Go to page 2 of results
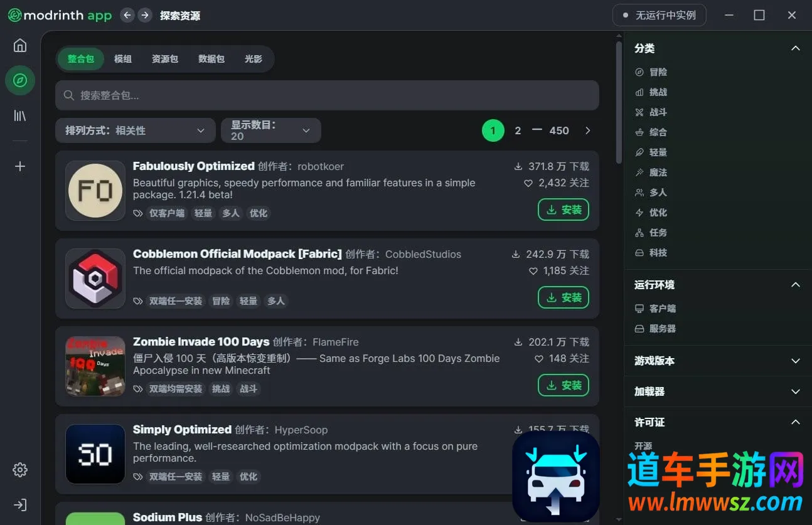Screen dimensions: 812x525 (x=518, y=130)
